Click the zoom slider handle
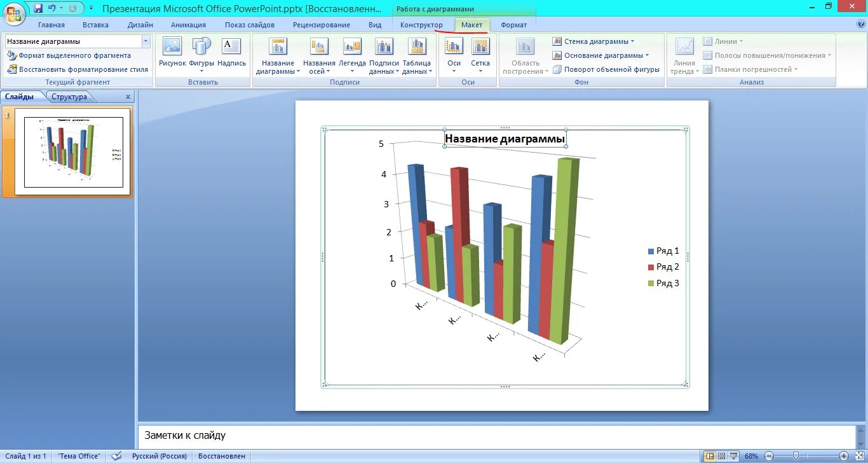The height and width of the screenshot is (463, 868). coord(796,456)
